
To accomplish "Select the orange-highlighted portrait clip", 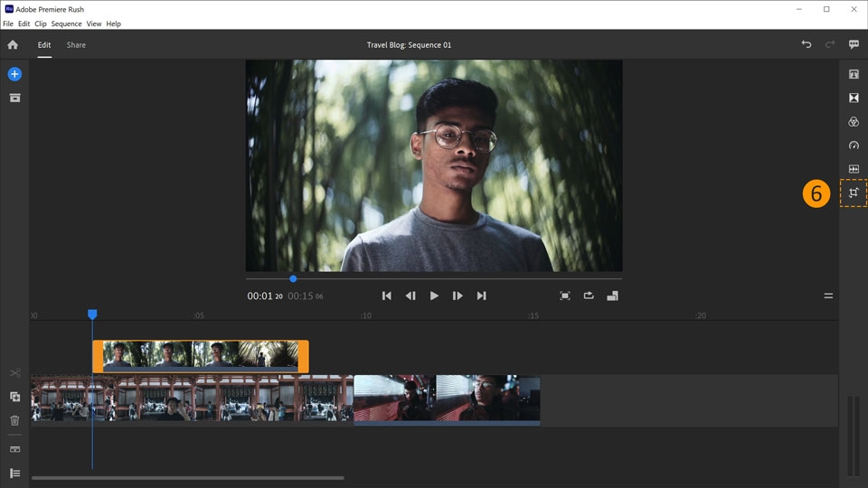I will pos(201,356).
